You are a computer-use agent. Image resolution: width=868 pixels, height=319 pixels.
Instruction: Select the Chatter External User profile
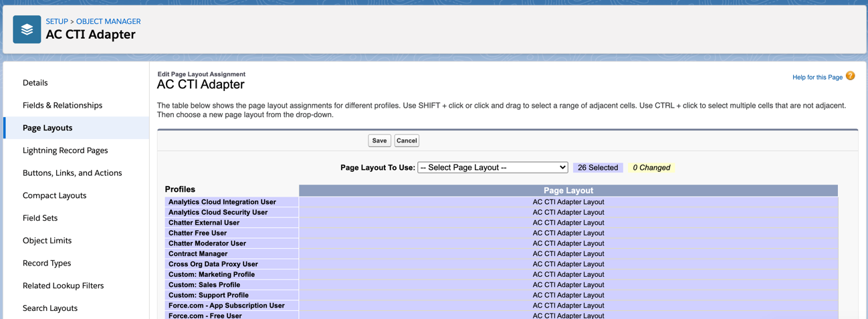click(231, 223)
